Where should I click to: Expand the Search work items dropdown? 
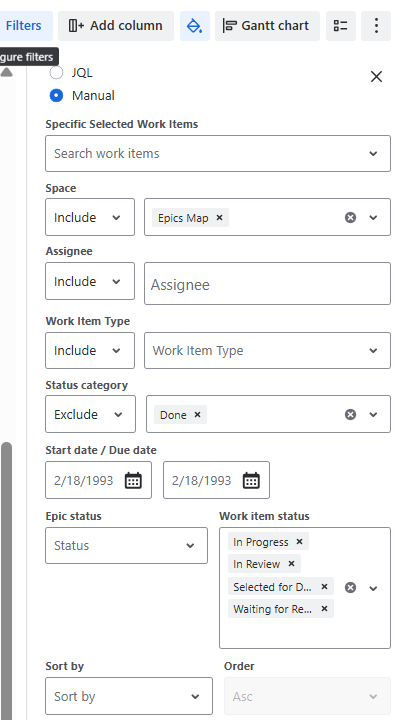[x=218, y=153]
